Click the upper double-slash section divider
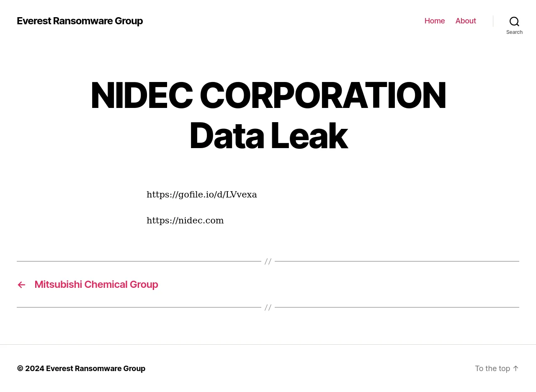 coord(268,261)
